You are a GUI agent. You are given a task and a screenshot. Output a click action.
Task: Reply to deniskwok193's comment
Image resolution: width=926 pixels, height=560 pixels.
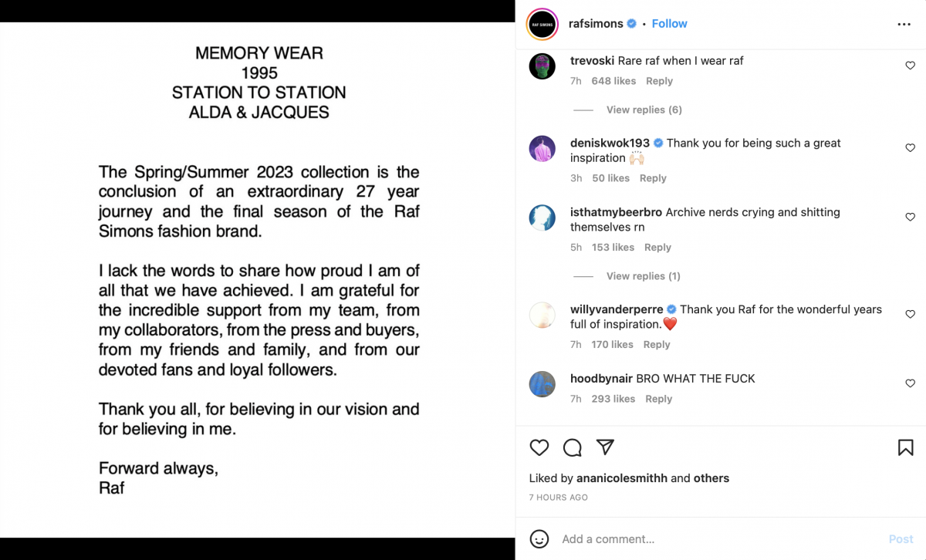coord(652,178)
